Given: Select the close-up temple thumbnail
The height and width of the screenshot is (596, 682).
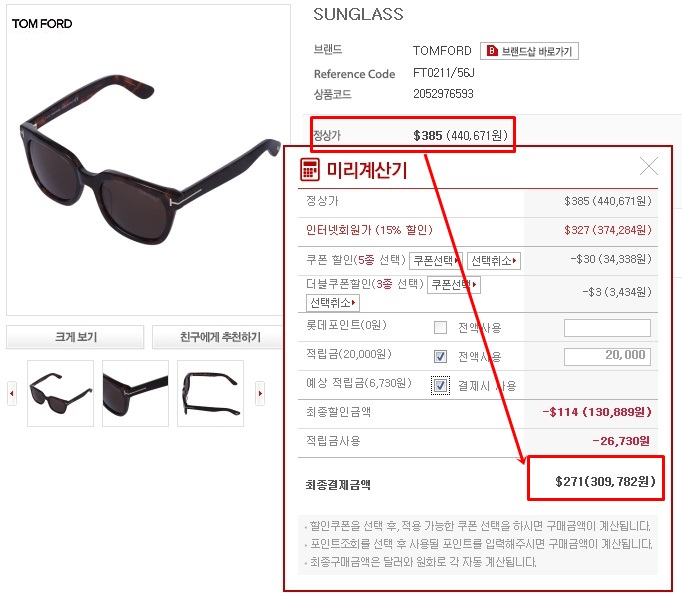Looking at the screenshot, I should [135, 393].
